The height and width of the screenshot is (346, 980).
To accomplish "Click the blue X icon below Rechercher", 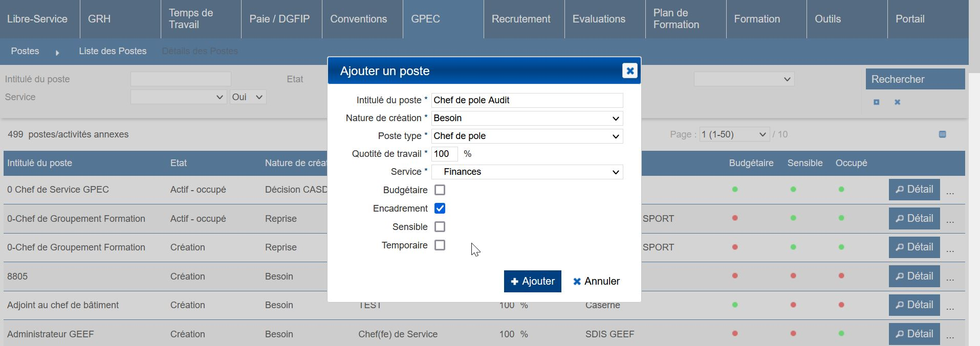I will [897, 102].
